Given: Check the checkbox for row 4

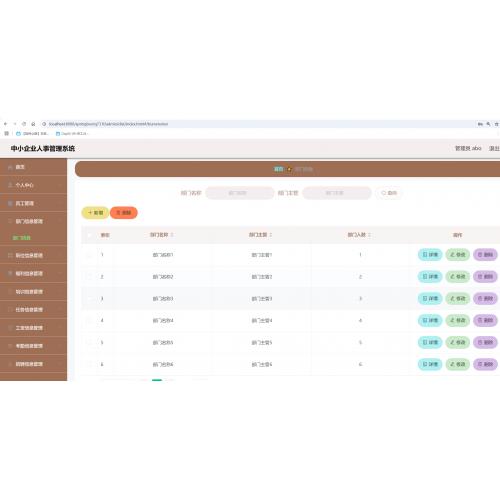Looking at the screenshot, I should [x=89, y=321].
